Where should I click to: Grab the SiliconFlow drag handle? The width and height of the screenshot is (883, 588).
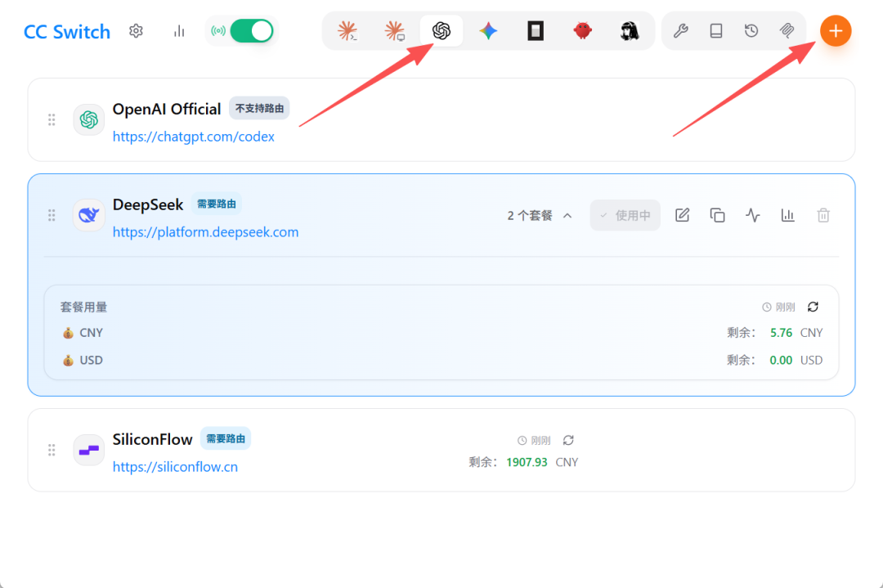pos(52,450)
